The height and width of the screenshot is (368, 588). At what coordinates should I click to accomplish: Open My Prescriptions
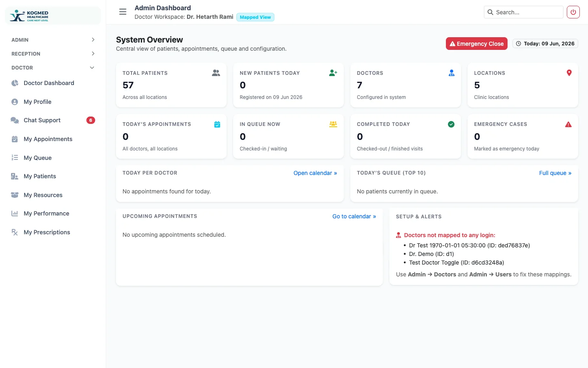(53, 232)
